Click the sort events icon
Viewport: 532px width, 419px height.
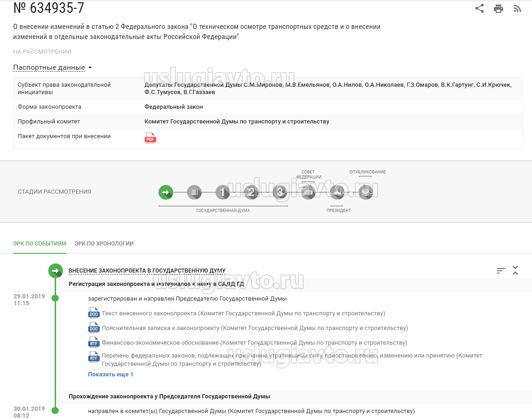click(501, 271)
